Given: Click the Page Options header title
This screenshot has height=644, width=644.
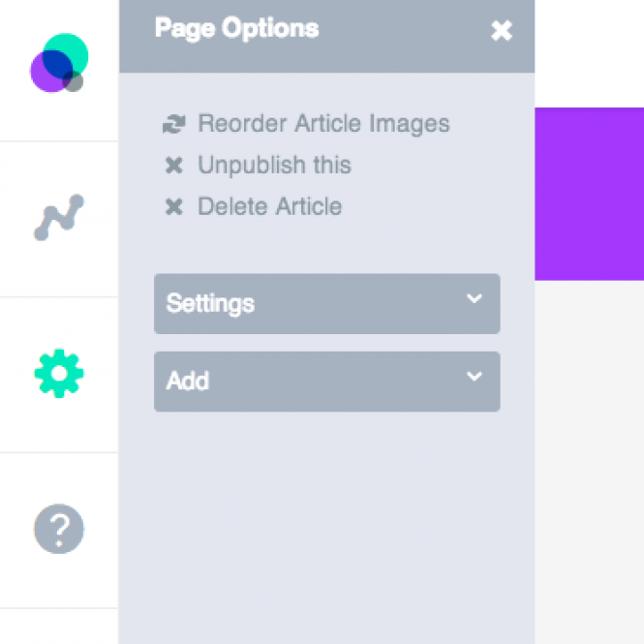Looking at the screenshot, I should (x=236, y=29).
